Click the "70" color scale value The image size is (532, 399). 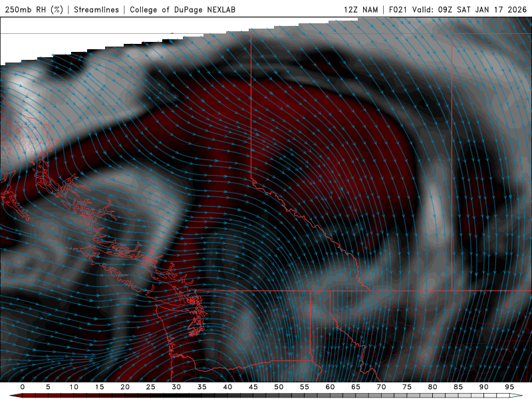point(381,387)
